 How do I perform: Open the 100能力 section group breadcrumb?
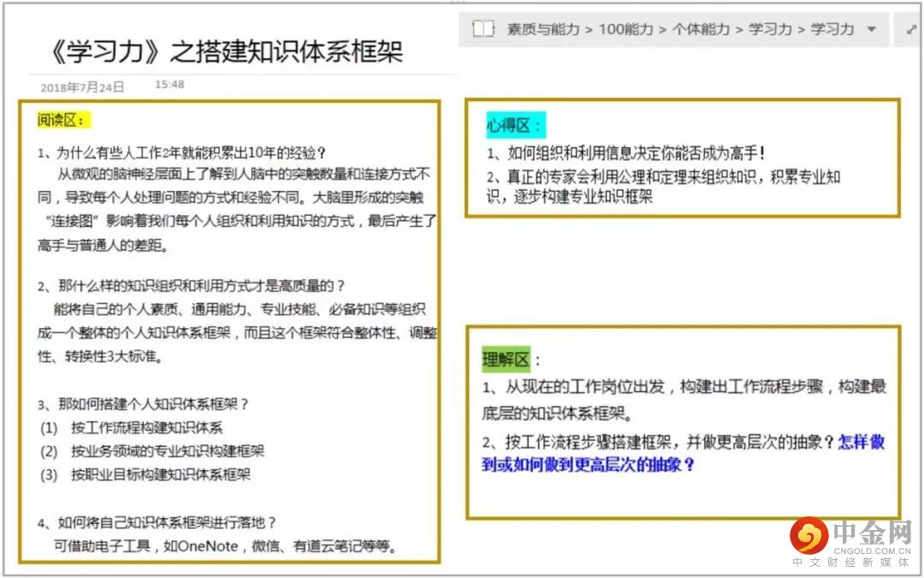626,29
